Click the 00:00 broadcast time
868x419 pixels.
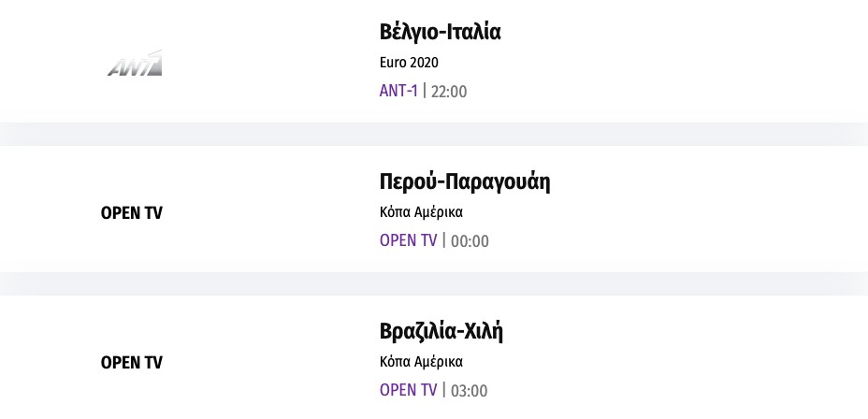(x=470, y=241)
